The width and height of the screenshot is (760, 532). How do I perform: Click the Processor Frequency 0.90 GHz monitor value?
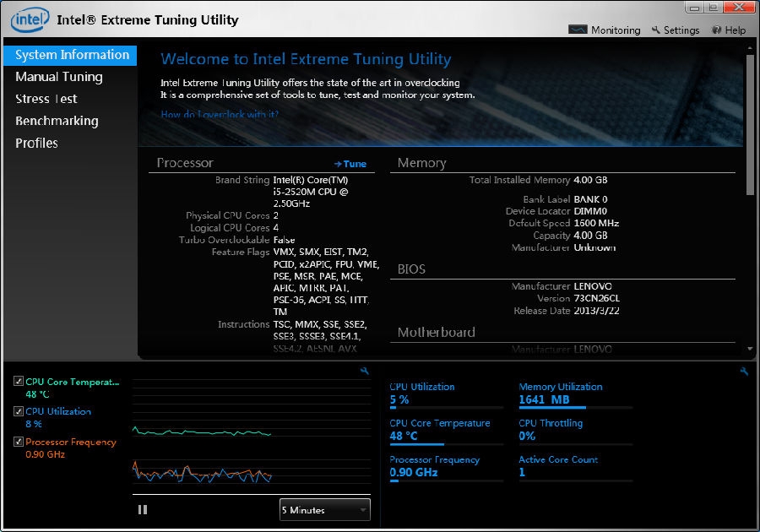coord(414,472)
